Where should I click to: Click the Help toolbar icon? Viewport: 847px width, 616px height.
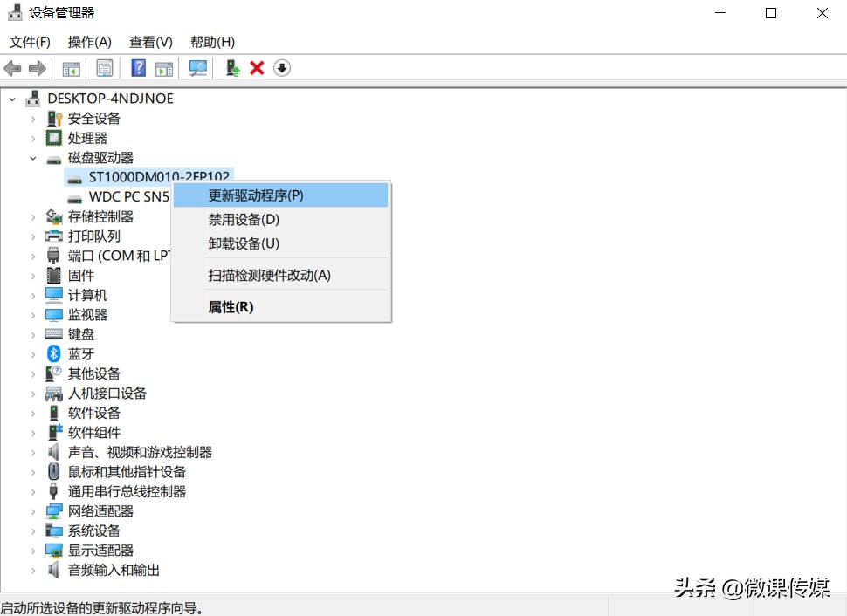coord(139,68)
